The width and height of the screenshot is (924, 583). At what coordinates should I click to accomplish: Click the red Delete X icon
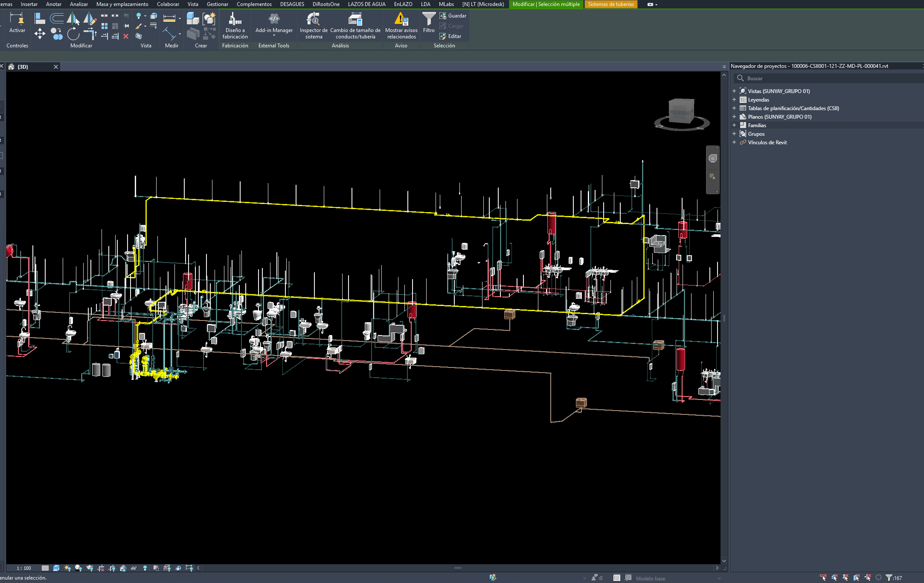[126, 36]
